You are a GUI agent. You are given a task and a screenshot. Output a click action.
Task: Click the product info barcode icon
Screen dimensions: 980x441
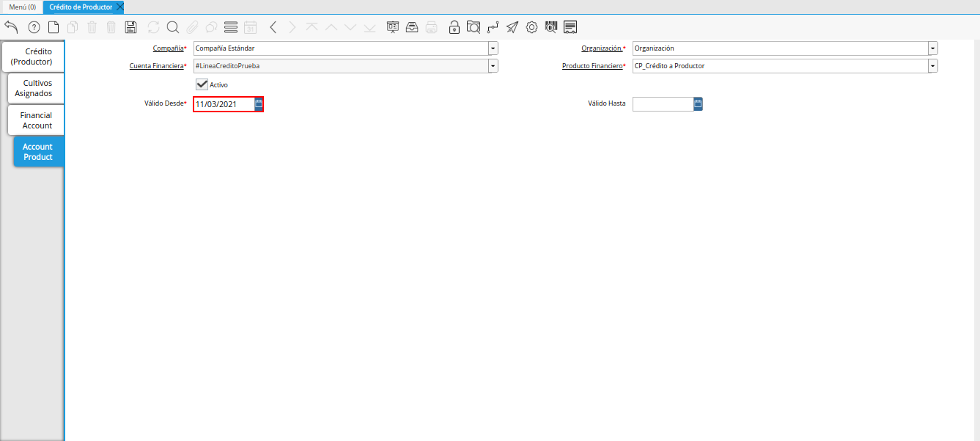551,27
